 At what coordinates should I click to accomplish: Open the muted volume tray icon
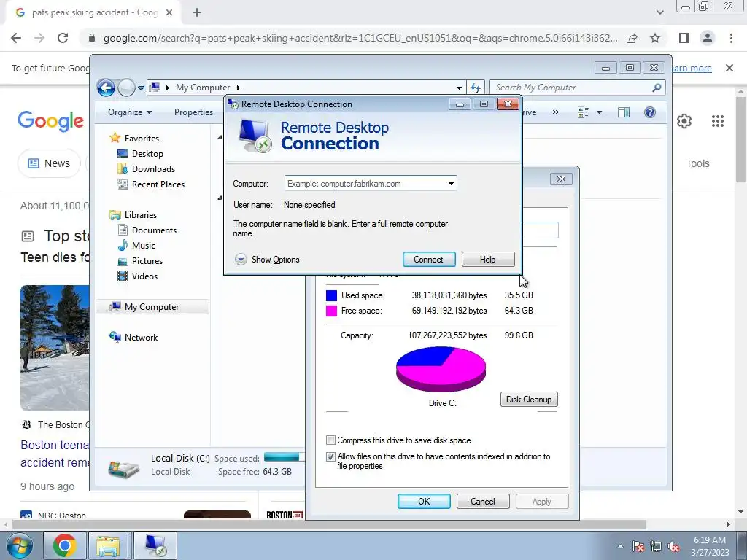coord(673,546)
